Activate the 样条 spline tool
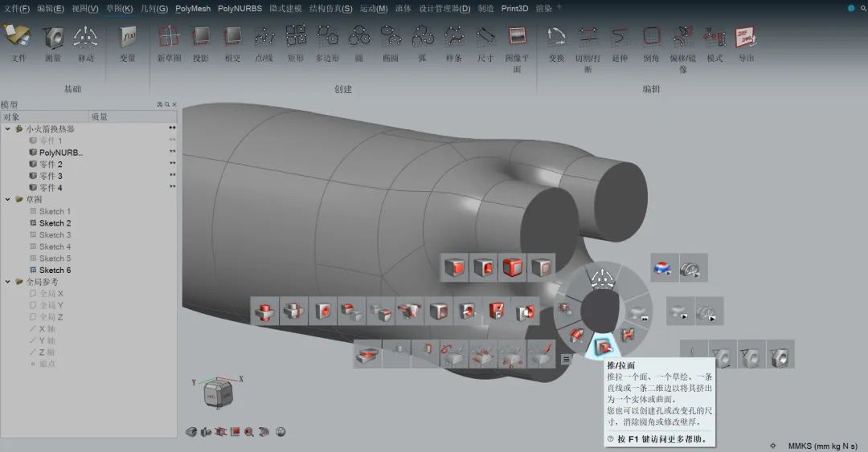 coord(454,37)
